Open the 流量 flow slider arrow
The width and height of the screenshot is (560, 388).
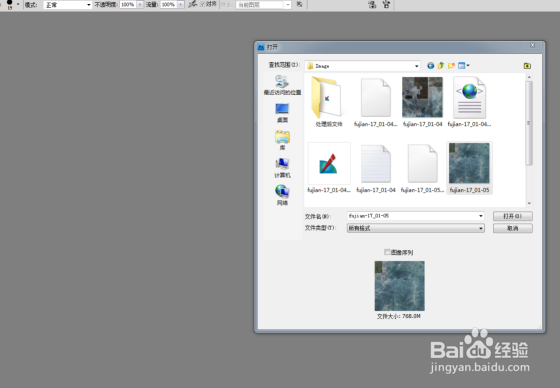(181, 5)
